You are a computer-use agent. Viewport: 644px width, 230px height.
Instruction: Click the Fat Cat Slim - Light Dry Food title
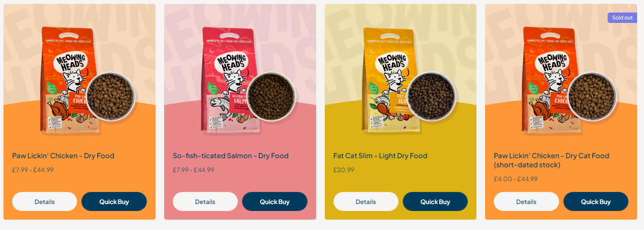[380, 156]
